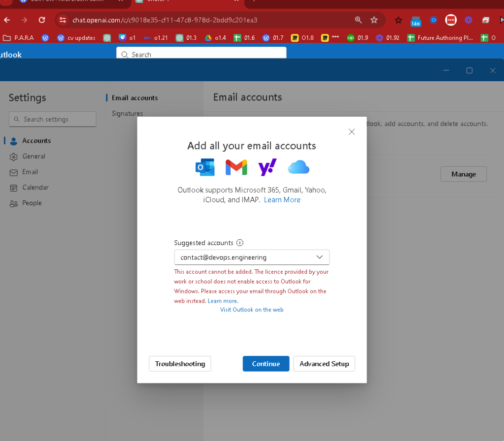The height and width of the screenshot is (441, 504).
Task: Open the 01.92 bookmark
Action: [387, 38]
